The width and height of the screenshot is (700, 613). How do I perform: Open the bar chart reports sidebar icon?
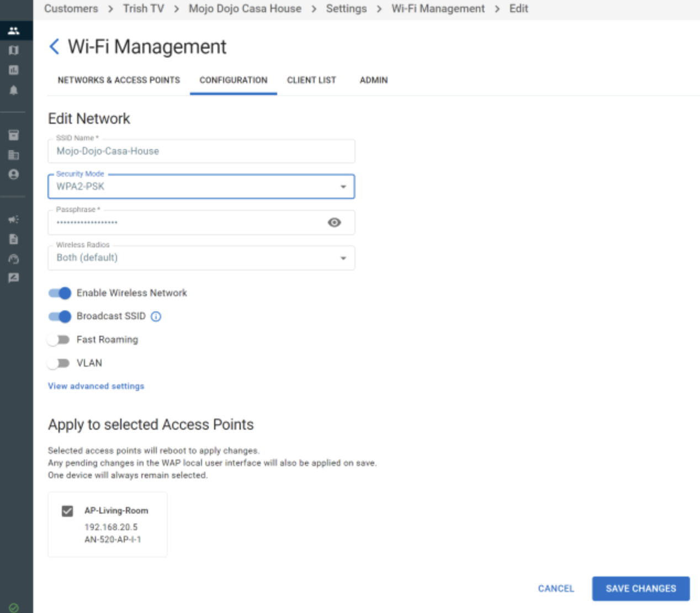pyautogui.click(x=14, y=70)
